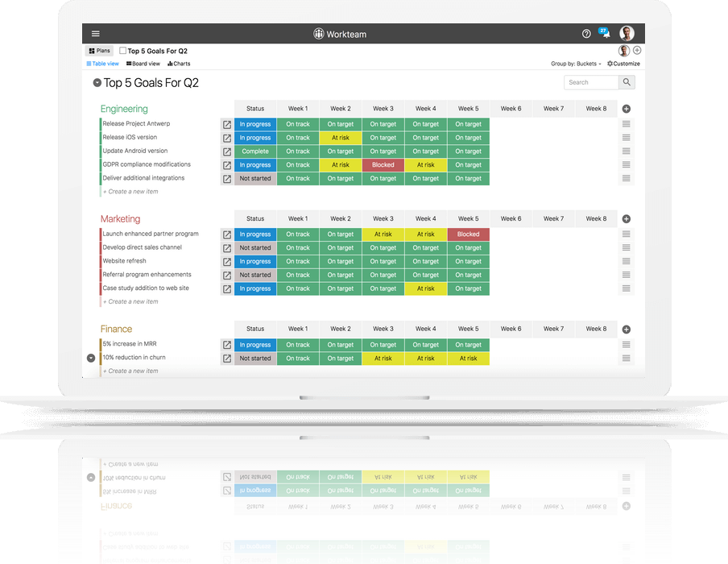This screenshot has width=728, height=564.
Task: Add a member with the plus circle icon
Action: [637, 50]
